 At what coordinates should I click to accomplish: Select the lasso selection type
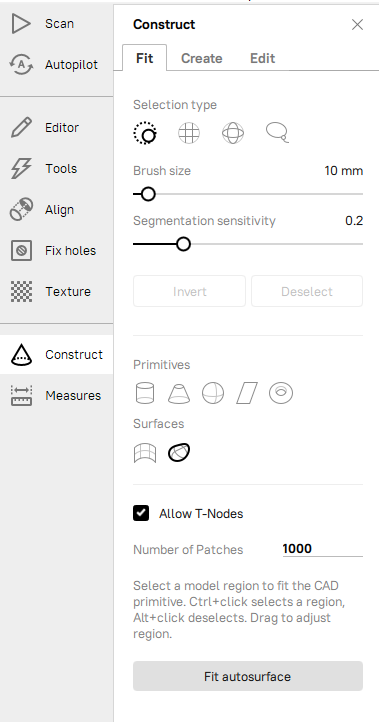(x=277, y=133)
